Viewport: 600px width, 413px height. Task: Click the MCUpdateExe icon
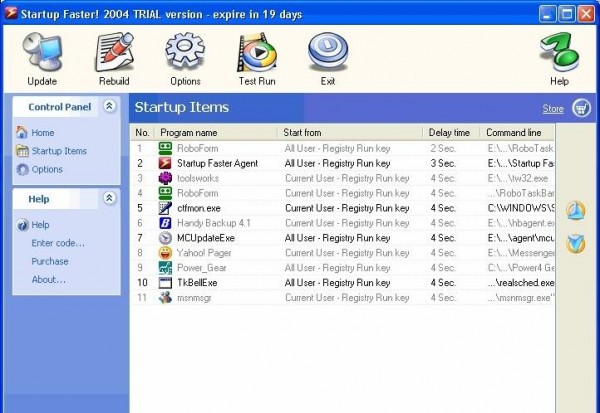165,238
